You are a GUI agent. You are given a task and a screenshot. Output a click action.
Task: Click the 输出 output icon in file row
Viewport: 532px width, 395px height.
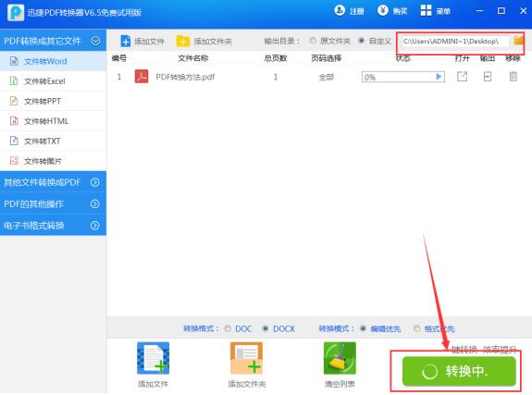[488, 77]
